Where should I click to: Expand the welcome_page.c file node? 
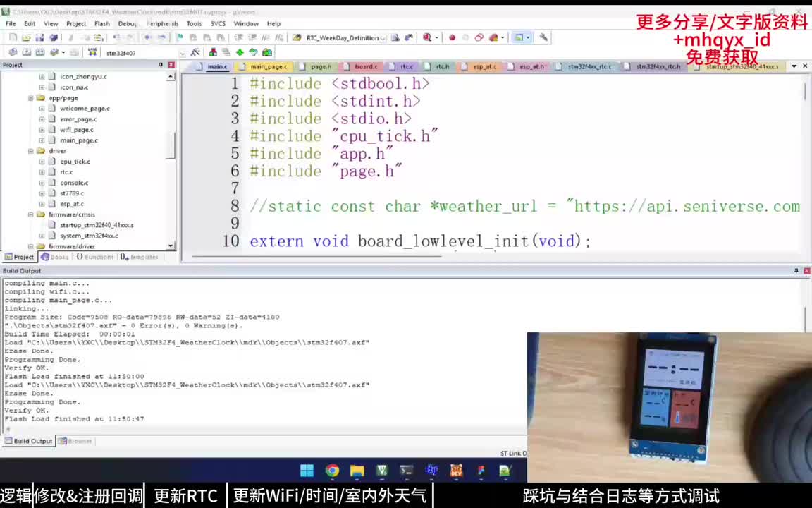click(x=42, y=109)
